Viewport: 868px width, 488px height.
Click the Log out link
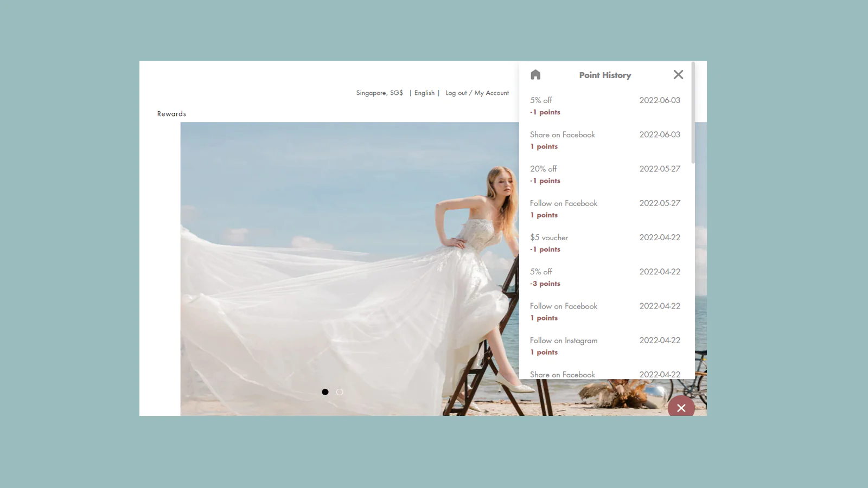(x=456, y=93)
